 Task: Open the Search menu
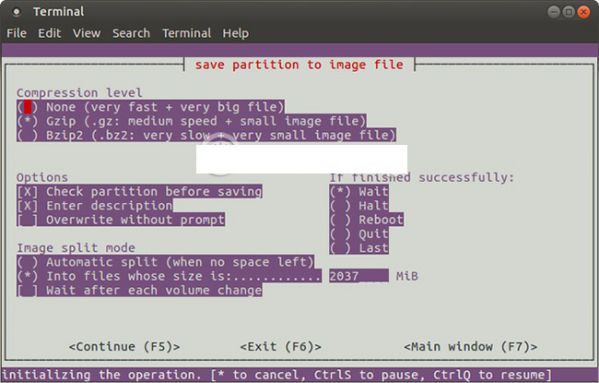tap(131, 33)
